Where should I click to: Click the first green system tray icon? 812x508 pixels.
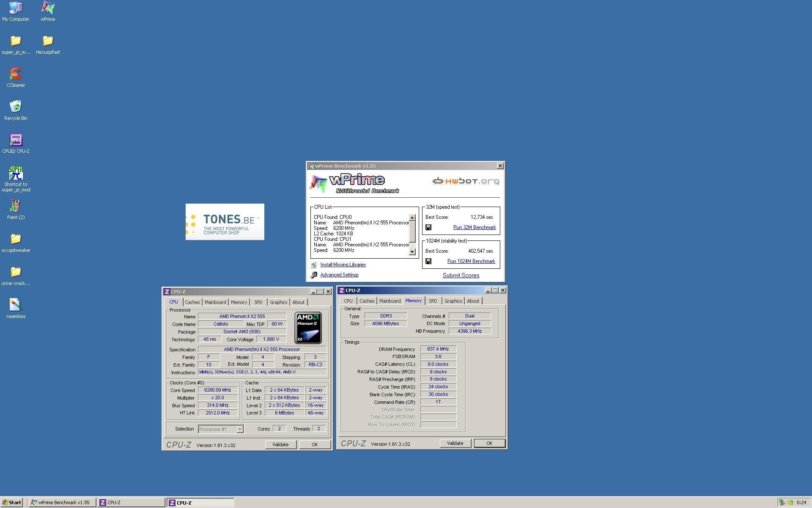coord(782,502)
